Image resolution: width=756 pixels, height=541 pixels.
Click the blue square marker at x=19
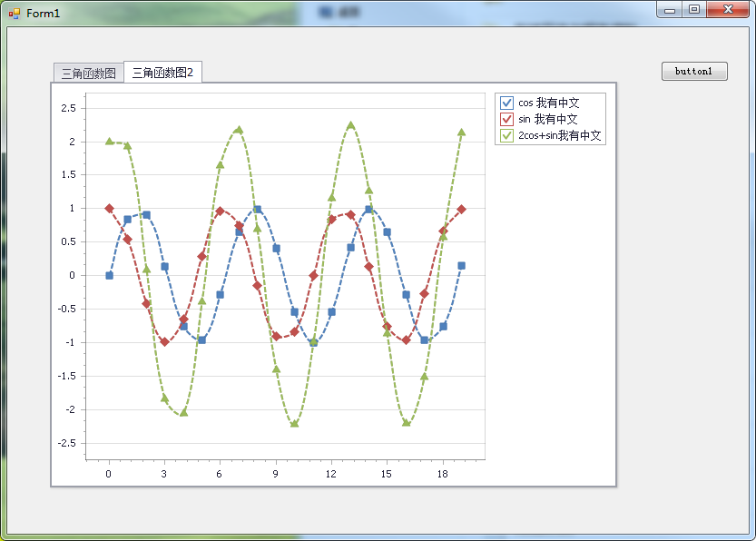[x=461, y=266]
